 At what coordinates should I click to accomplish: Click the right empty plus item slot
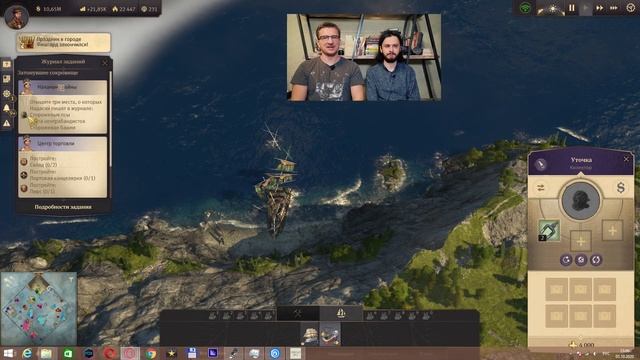[612, 231]
